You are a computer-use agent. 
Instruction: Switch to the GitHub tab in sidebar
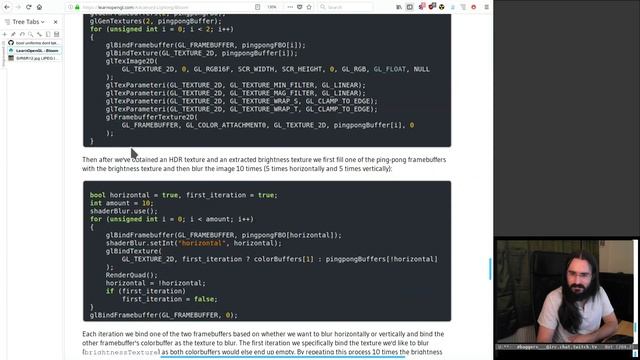click(34, 43)
